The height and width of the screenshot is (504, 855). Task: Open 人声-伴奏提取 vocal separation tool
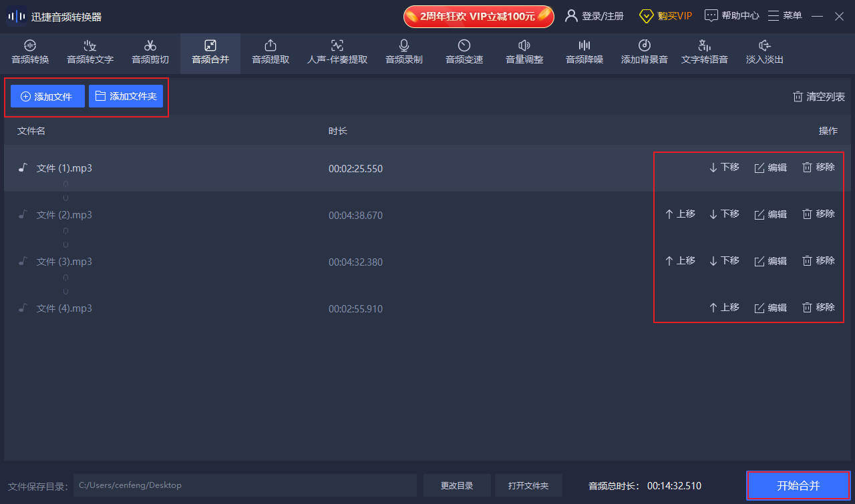coord(337,53)
